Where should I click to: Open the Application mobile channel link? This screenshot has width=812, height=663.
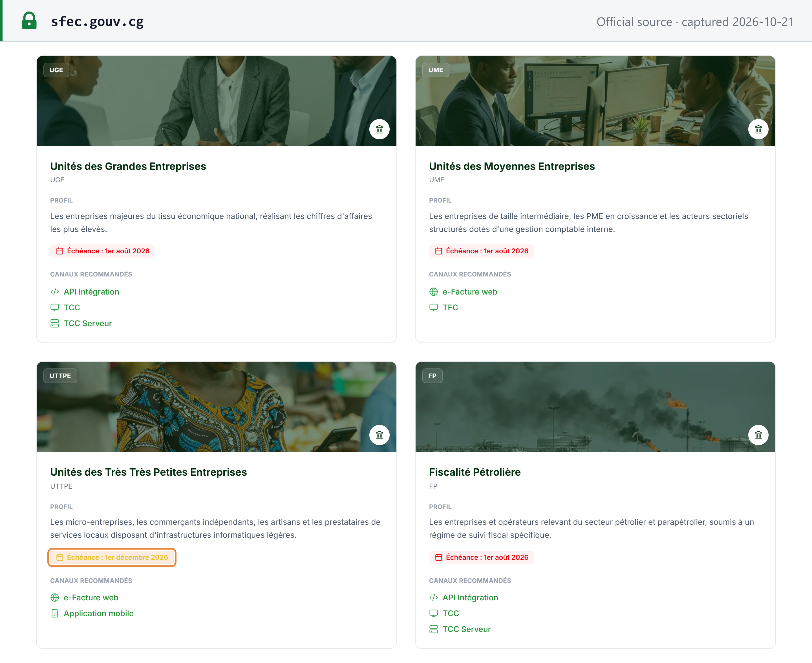click(x=98, y=613)
